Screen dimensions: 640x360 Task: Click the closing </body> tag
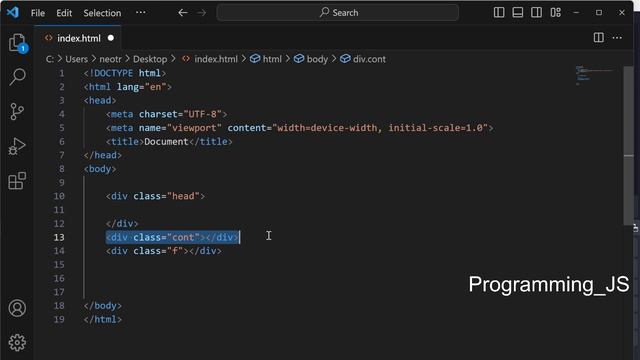tap(102, 306)
